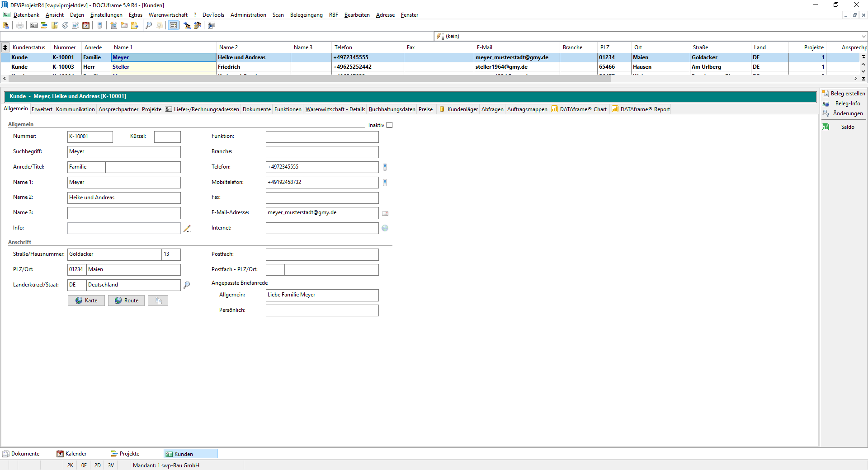Click the copy address button beside Route
Screen dimensions: 868x470
pyautogui.click(x=158, y=301)
